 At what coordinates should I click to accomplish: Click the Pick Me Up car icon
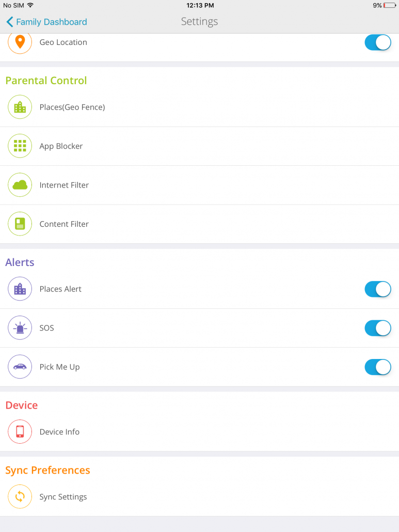click(20, 367)
